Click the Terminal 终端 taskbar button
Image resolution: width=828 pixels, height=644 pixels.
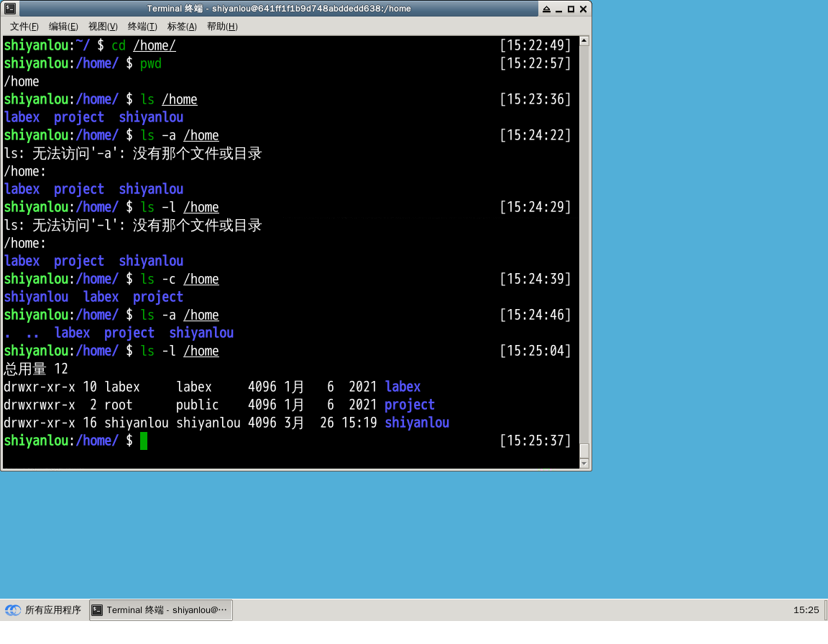click(161, 610)
